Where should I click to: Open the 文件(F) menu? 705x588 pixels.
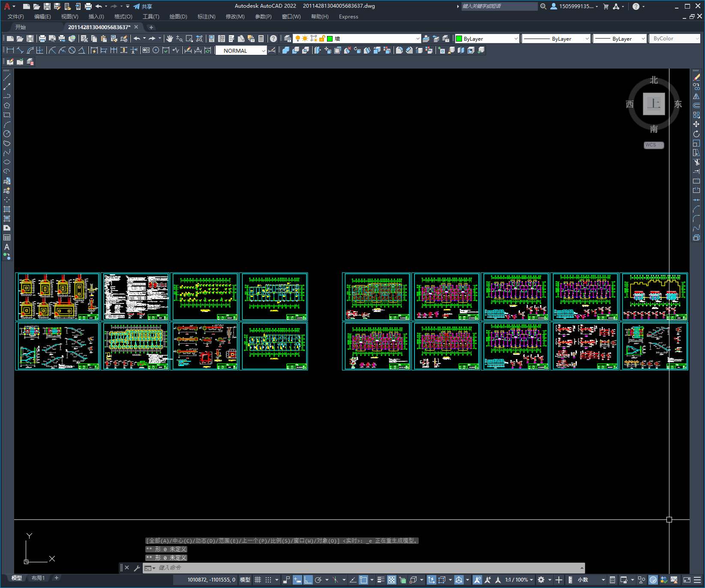(x=16, y=17)
